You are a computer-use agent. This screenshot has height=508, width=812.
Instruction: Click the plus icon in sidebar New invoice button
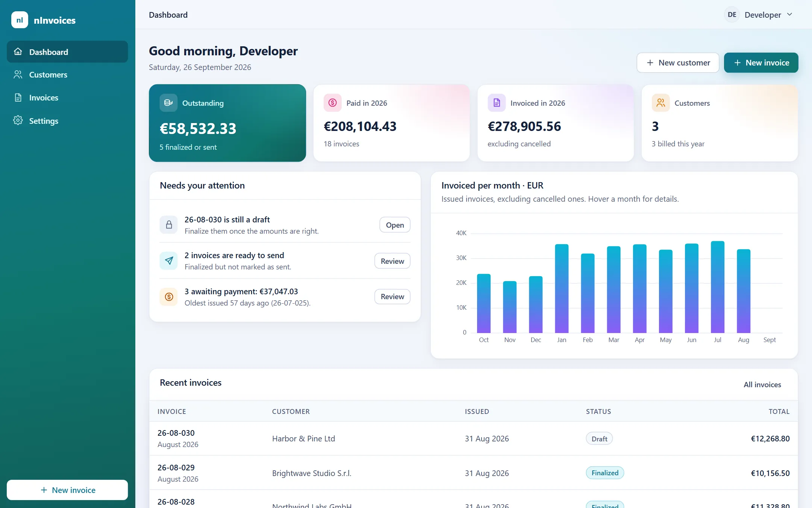click(44, 490)
